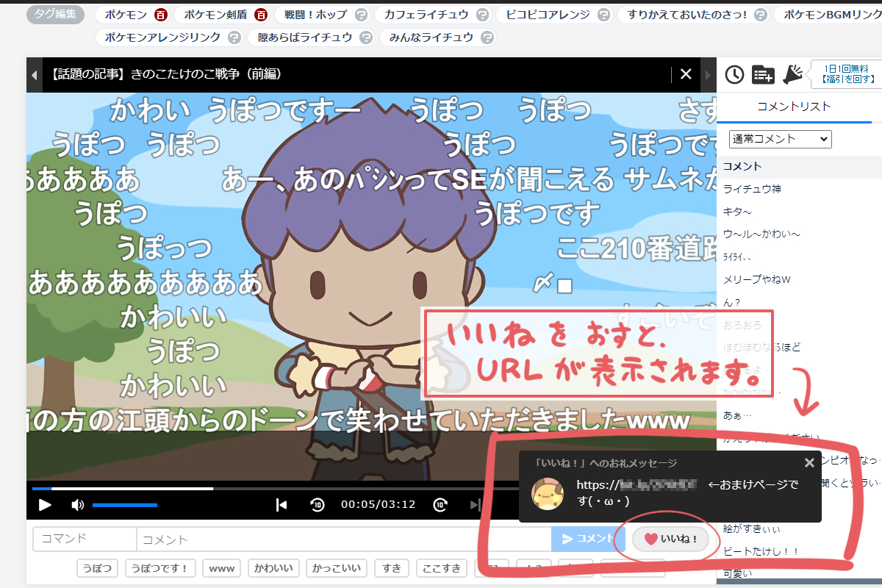Close the 話題の記事 banner with X
Image resolution: width=882 pixels, height=588 pixels.
[686, 73]
